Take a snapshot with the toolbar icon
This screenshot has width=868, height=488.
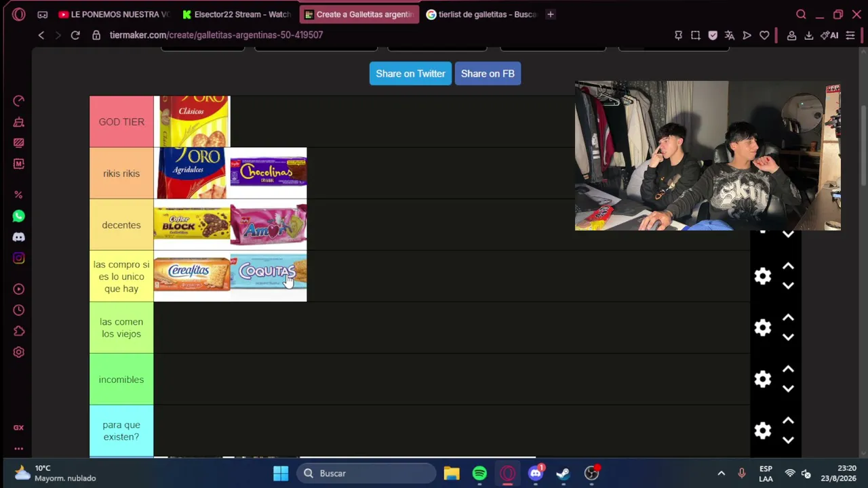[x=696, y=35]
